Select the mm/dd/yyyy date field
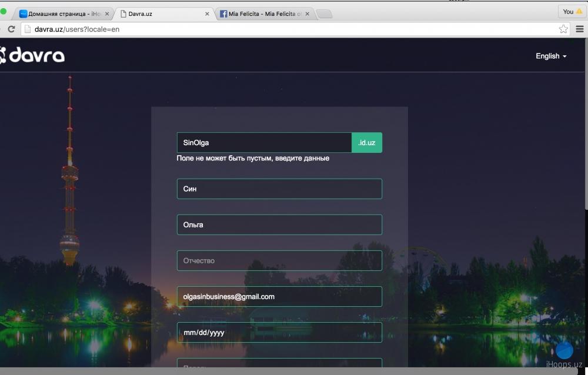This screenshot has height=375, width=588. click(279, 332)
